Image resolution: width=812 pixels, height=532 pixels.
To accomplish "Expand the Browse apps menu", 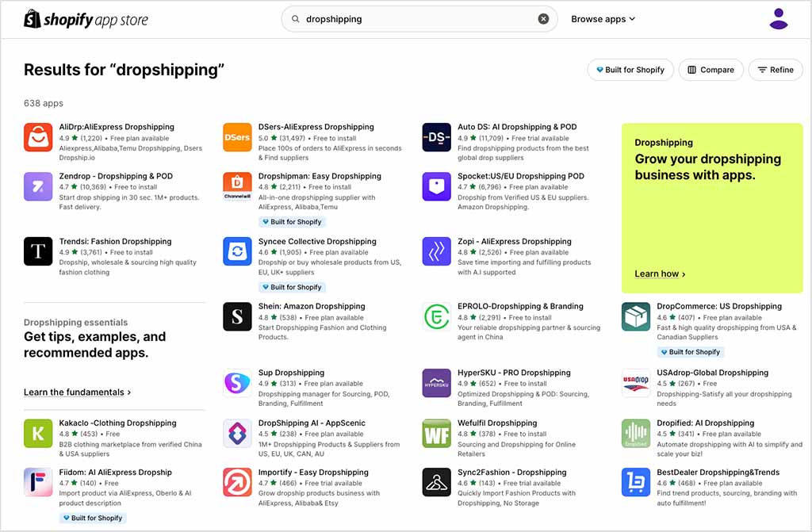I will (x=603, y=19).
